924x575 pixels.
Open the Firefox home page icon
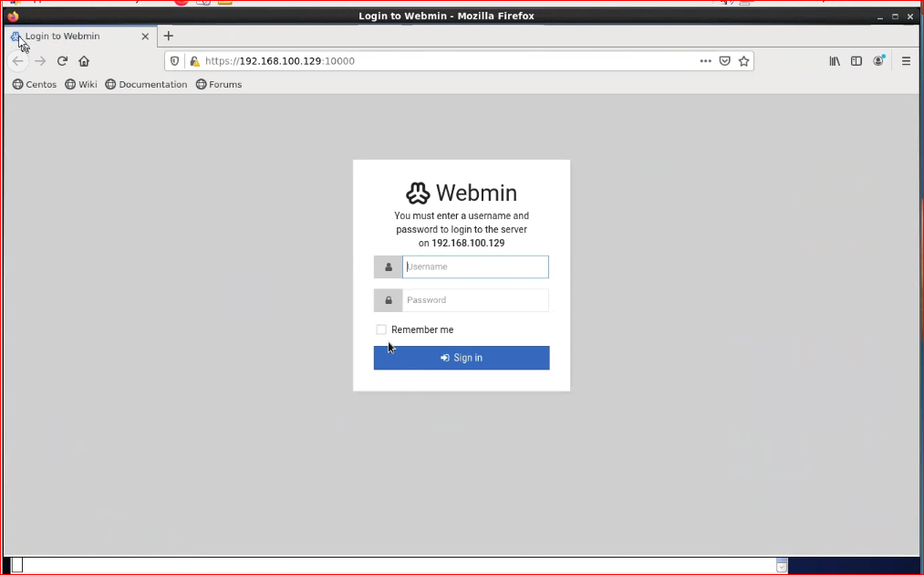84,61
